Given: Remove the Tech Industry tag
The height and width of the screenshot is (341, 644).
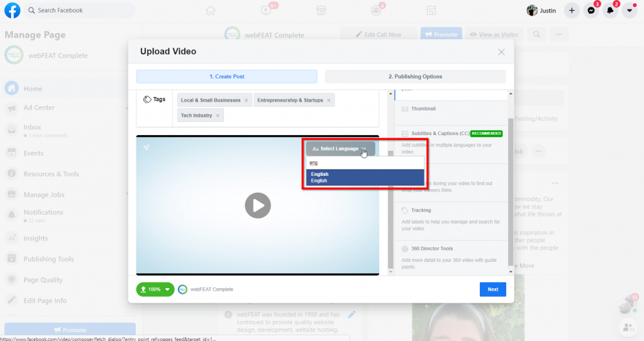Looking at the screenshot, I should pyautogui.click(x=218, y=116).
